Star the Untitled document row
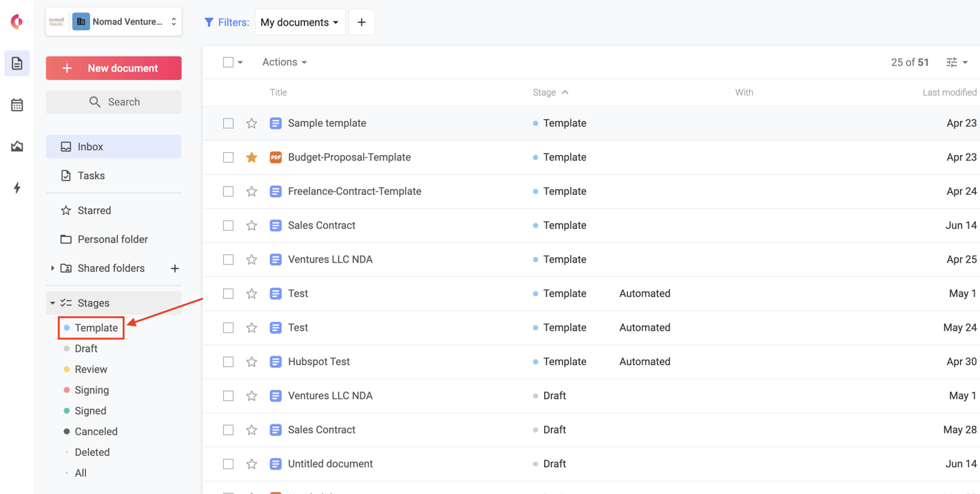The height and width of the screenshot is (494, 980). click(x=251, y=464)
